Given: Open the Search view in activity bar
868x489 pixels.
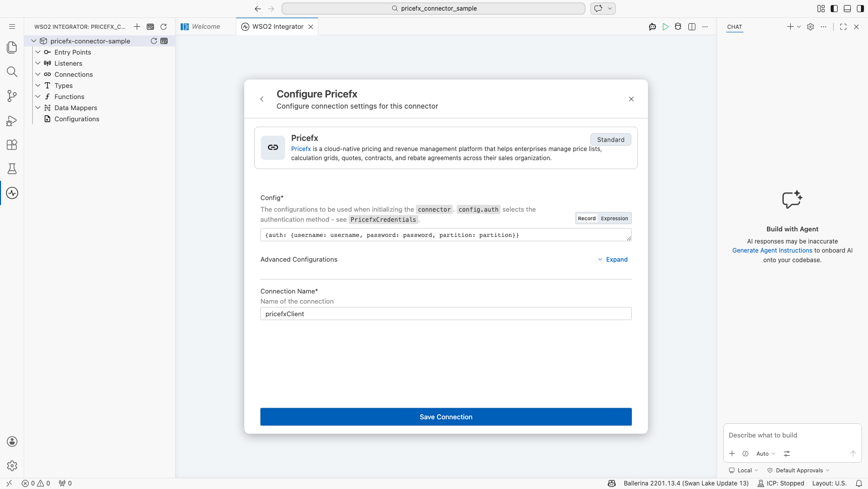Looking at the screenshot, I should coord(12,72).
